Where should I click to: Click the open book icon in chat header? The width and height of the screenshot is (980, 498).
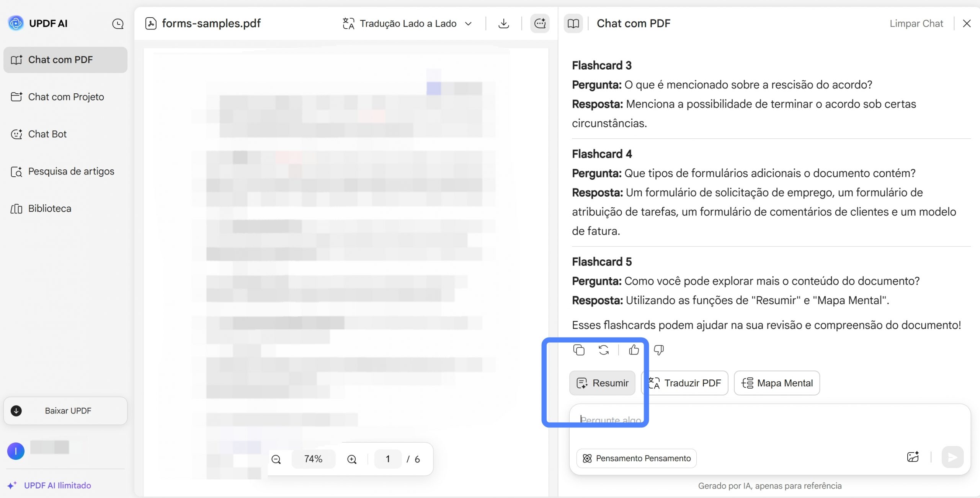573,24
